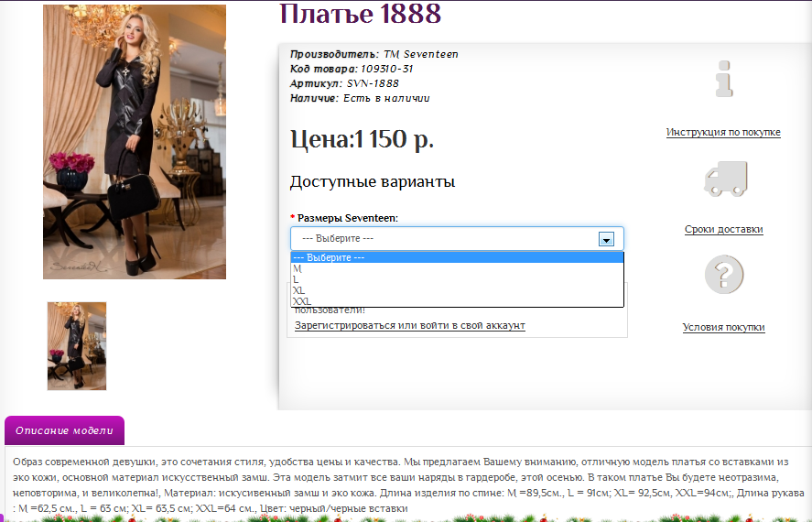Click the Доступные варианты heading

[x=373, y=181]
